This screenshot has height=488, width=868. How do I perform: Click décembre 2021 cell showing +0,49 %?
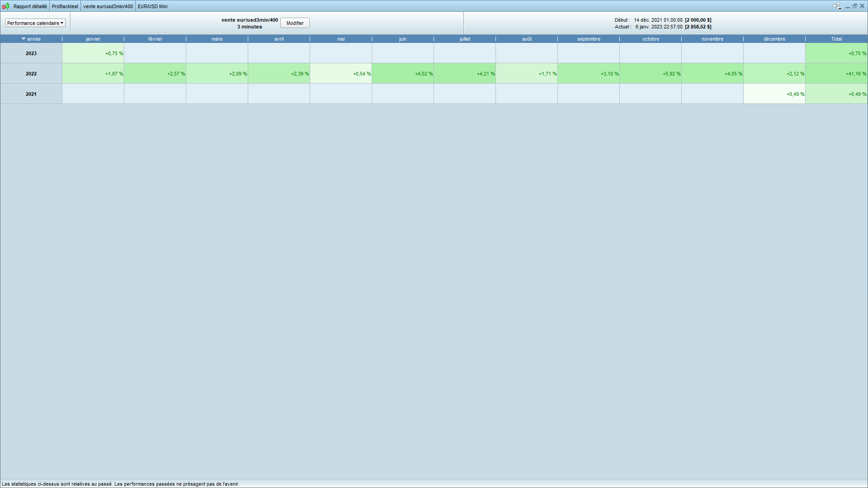coord(774,94)
